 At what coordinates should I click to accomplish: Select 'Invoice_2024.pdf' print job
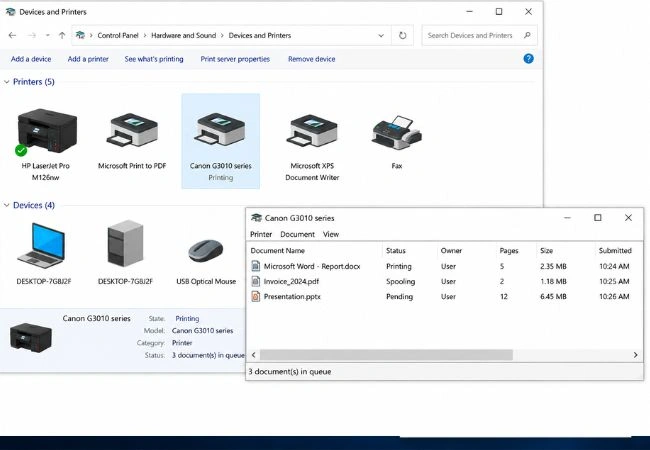(446, 281)
